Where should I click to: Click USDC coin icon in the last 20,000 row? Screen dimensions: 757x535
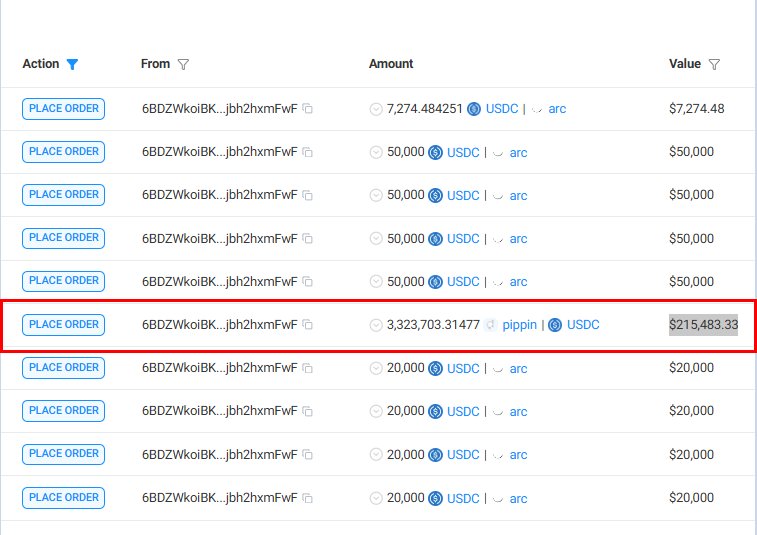[x=435, y=498]
